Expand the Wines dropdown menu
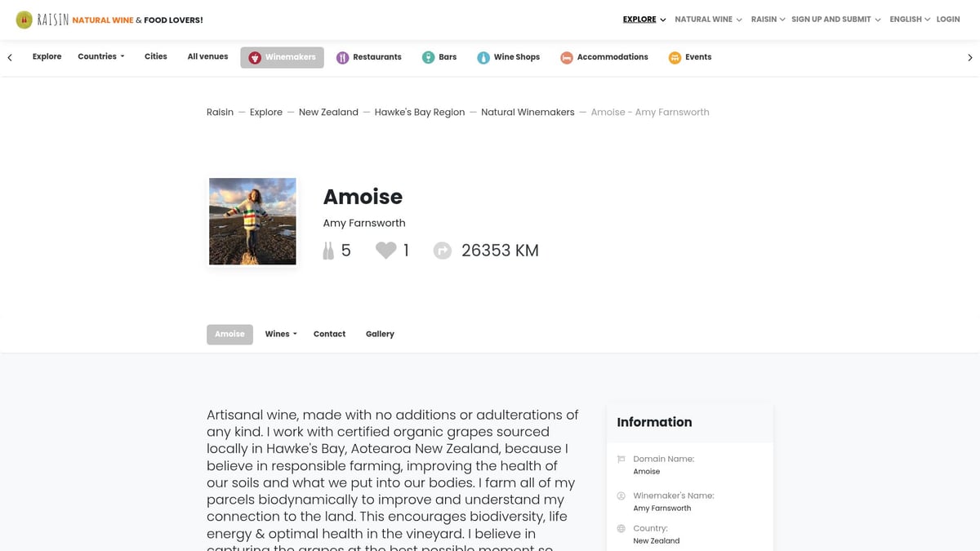 pyautogui.click(x=280, y=334)
